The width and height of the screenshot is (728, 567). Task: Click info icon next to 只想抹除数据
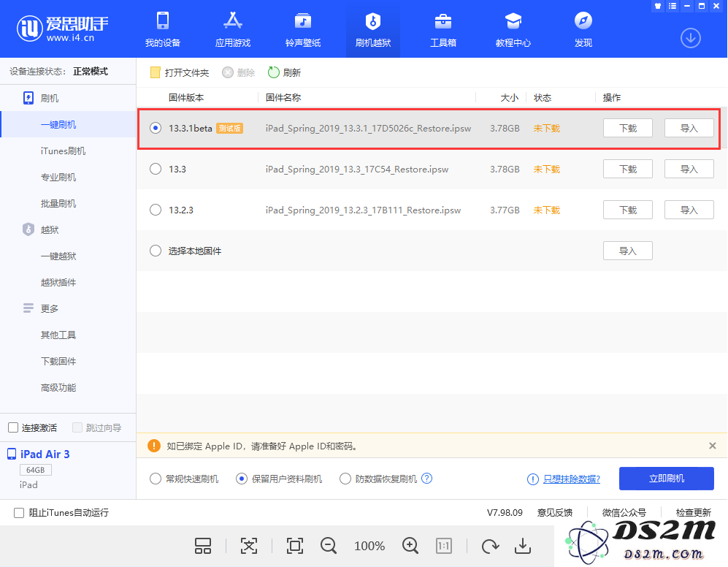[533, 479]
